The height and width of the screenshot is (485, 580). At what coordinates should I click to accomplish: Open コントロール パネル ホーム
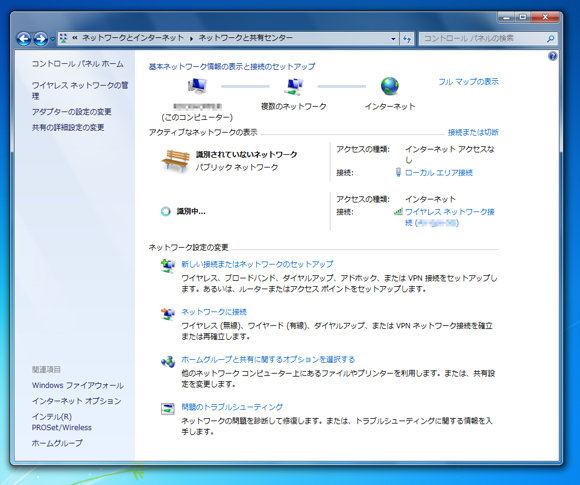(x=78, y=64)
